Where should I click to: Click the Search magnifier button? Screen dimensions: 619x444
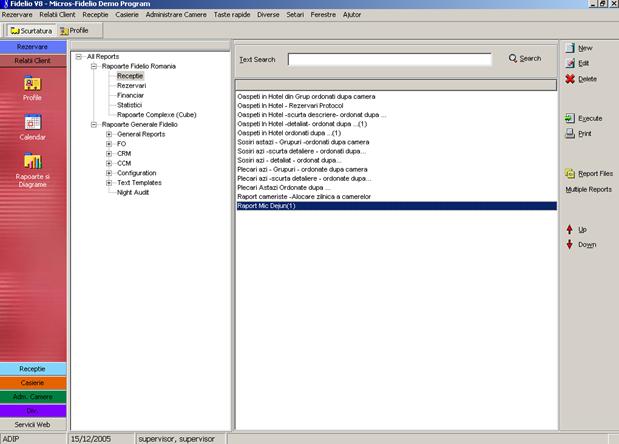525,58
